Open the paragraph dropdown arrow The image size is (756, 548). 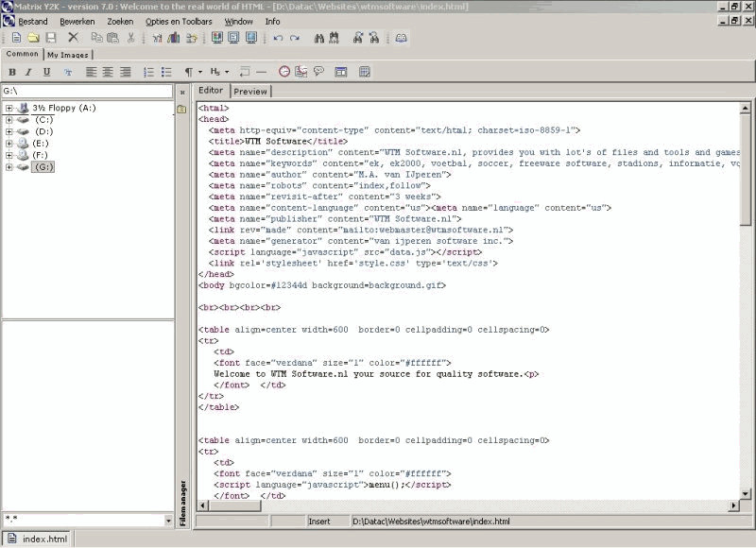200,73
